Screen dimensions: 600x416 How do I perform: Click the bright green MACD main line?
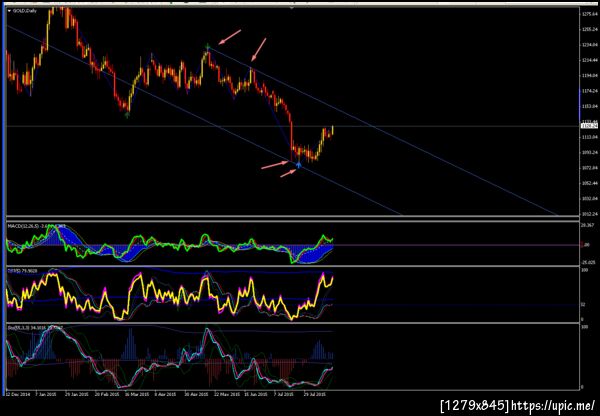tap(168, 245)
